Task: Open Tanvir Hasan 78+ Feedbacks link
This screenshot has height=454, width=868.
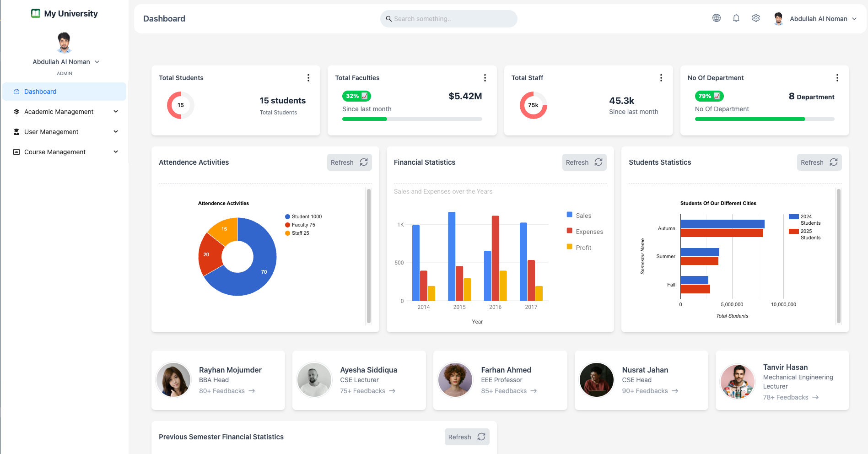Action: pyautogui.click(x=791, y=397)
